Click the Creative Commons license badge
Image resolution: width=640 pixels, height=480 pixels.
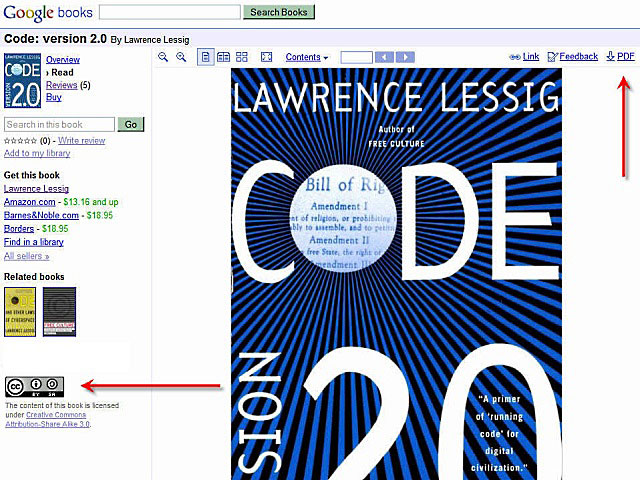(x=35, y=386)
